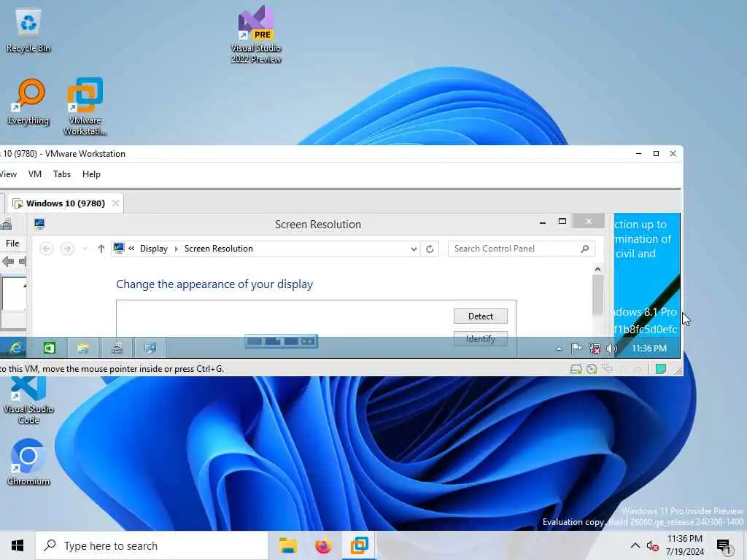Open host notification center icon

click(x=723, y=546)
